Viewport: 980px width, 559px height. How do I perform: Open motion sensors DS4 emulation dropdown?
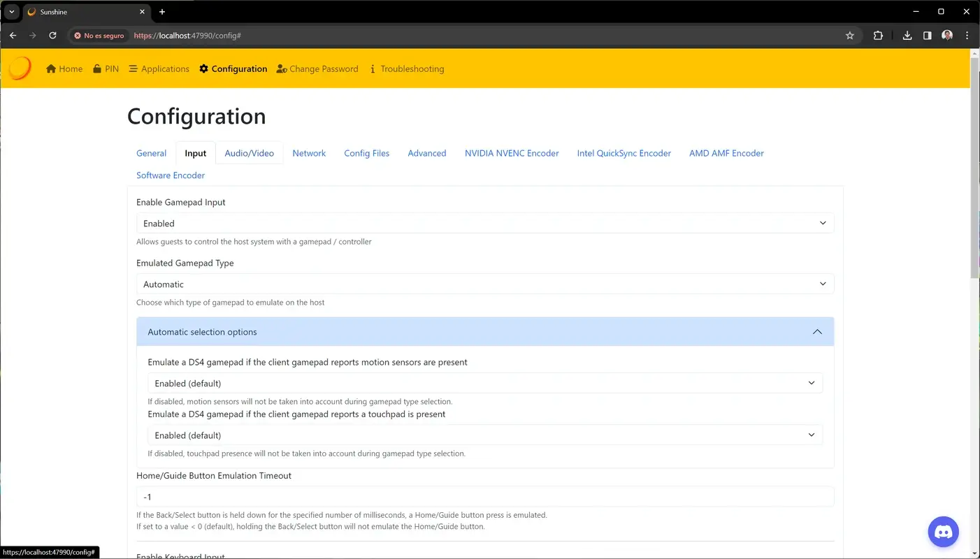(485, 384)
